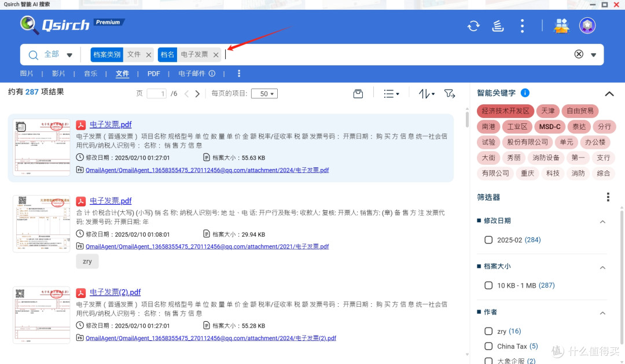625x364 pixels.
Task: Switch to 文件 tab
Action: click(122, 73)
